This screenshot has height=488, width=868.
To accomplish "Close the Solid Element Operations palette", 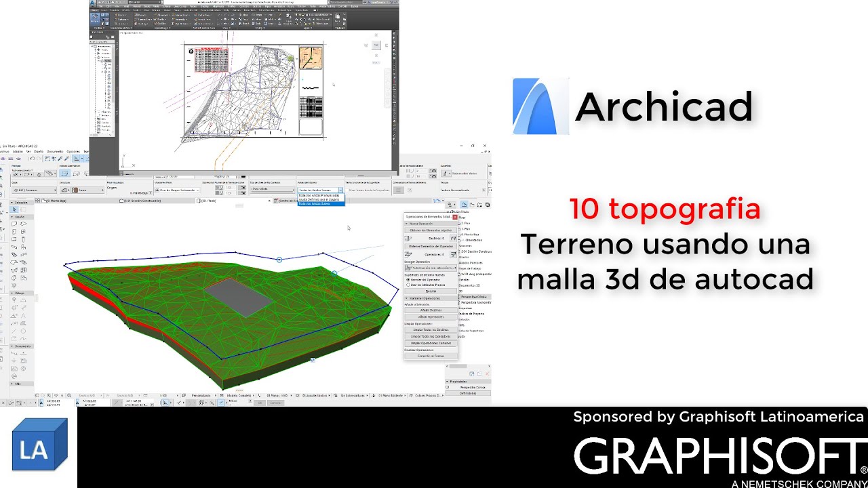I will pos(455,217).
